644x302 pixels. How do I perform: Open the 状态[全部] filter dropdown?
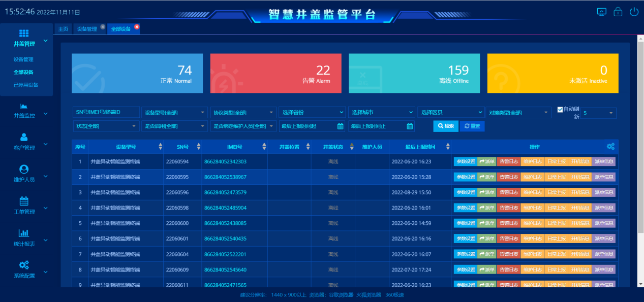point(105,126)
